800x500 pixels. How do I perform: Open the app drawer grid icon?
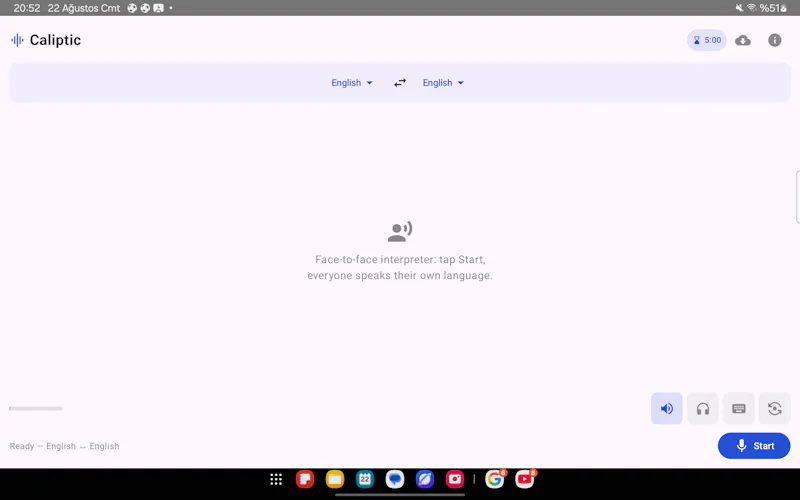coord(276,479)
